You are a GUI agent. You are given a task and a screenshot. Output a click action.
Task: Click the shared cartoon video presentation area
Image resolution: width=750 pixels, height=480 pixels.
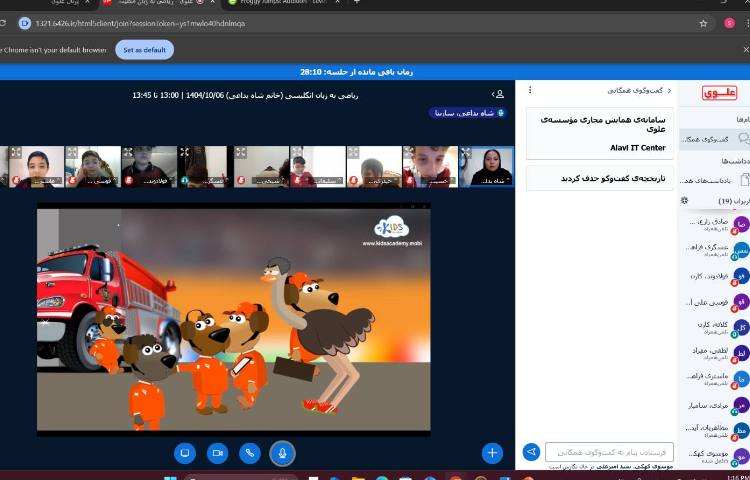tap(233, 320)
